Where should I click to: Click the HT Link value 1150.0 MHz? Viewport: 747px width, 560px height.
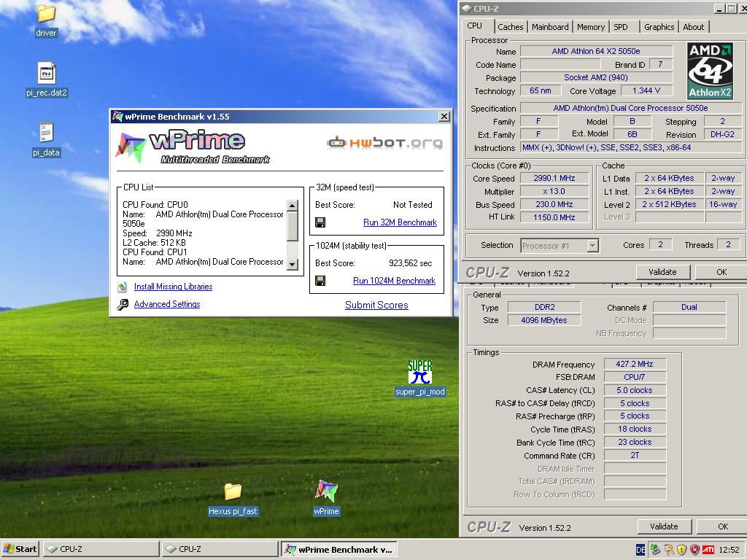pos(554,217)
